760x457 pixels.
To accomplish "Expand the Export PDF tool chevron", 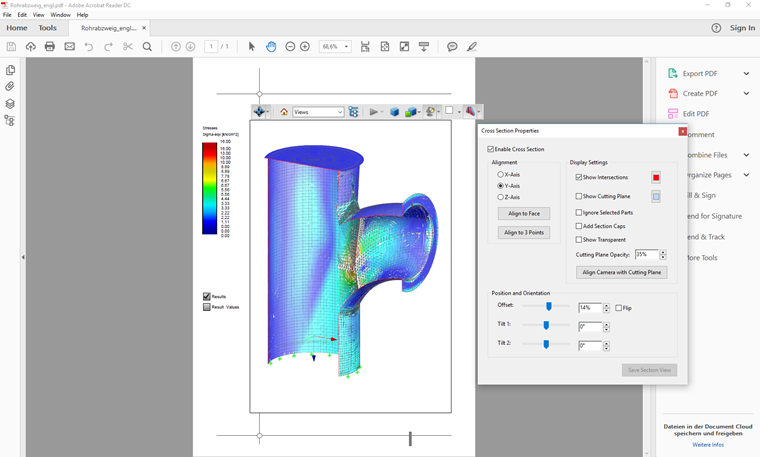I will (x=746, y=73).
